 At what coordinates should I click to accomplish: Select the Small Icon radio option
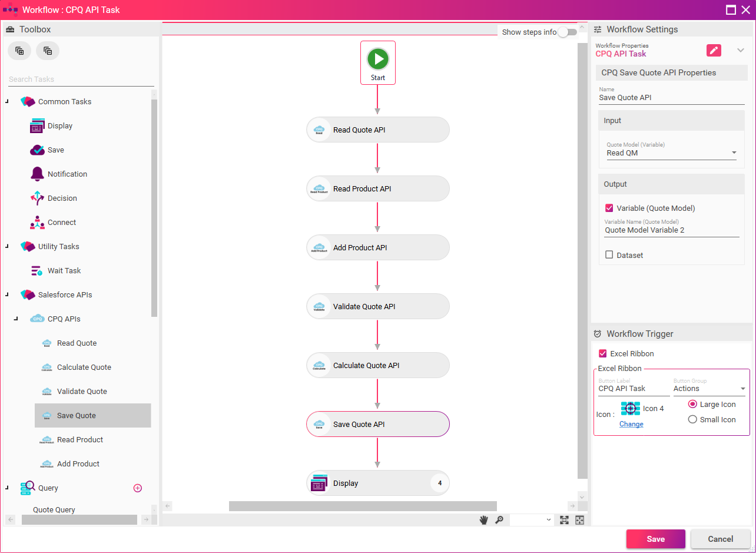[692, 420]
